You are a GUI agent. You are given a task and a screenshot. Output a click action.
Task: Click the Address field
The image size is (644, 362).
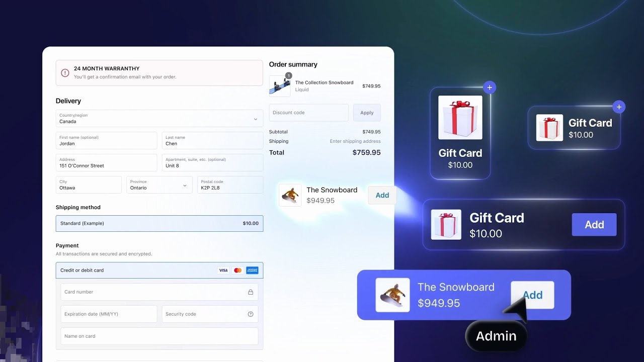(107, 163)
